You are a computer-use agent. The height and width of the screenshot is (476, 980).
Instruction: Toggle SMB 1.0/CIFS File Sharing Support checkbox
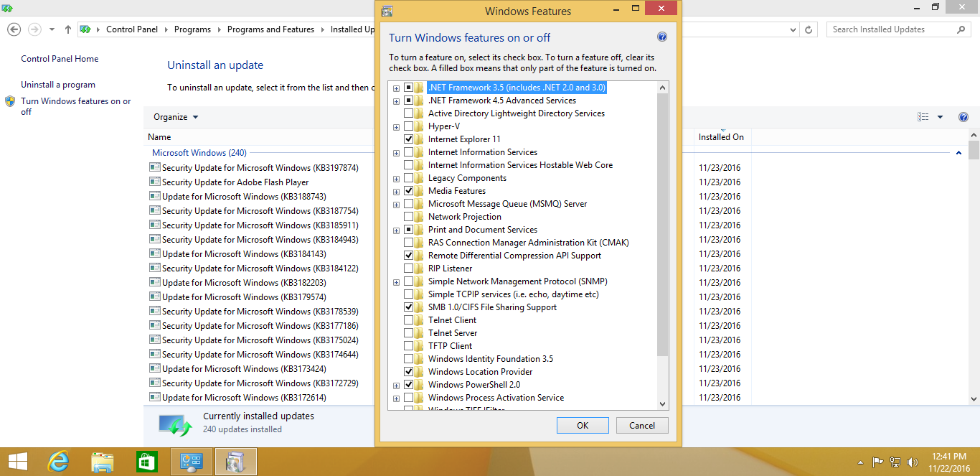pos(408,307)
